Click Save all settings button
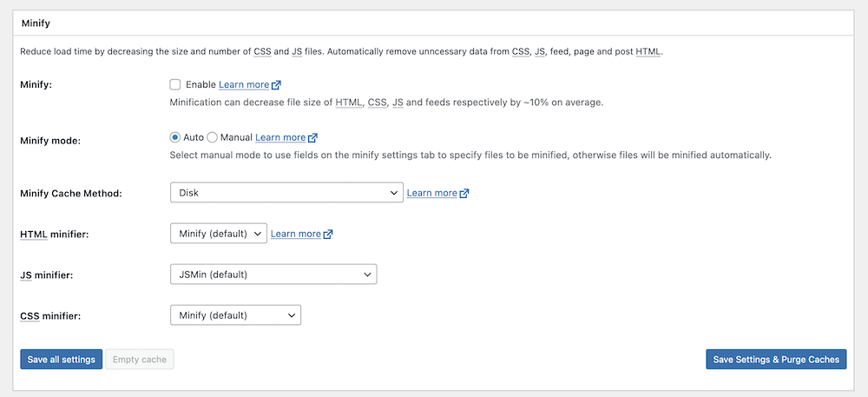This screenshot has height=397, width=868. tap(62, 360)
